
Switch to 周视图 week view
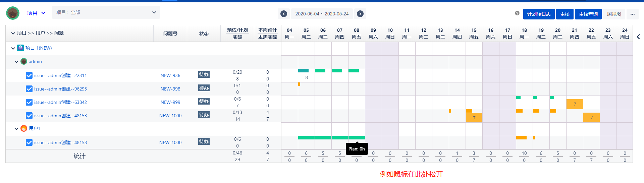coord(614,14)
